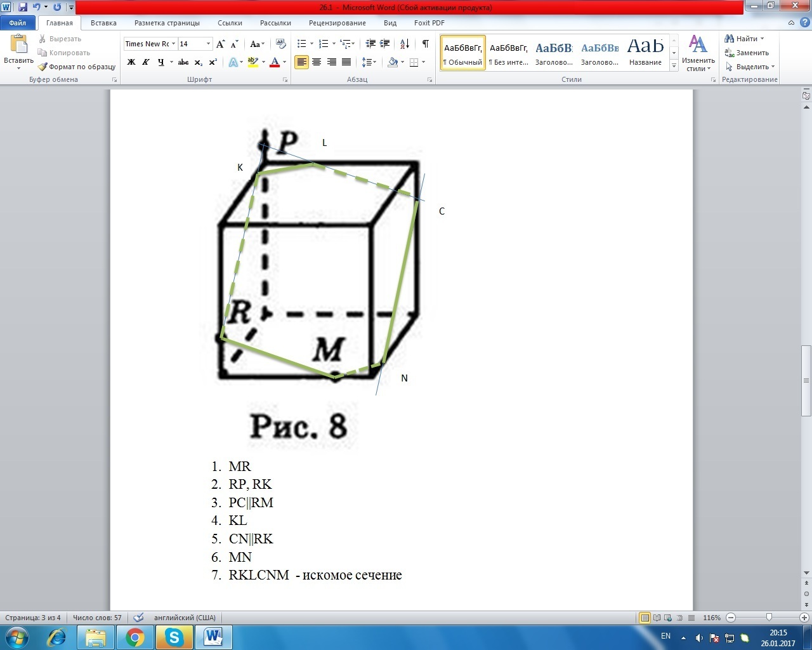This screenshot has width=812, height=650.
Task: Toggle bold formatting with the Ж icon
Action: [x=131, y=62]
